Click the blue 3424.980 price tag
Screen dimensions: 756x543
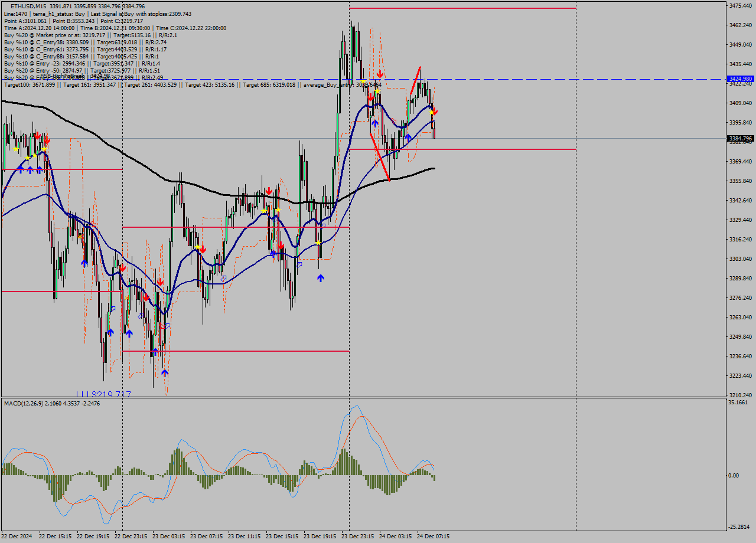[x=741, y=78]
